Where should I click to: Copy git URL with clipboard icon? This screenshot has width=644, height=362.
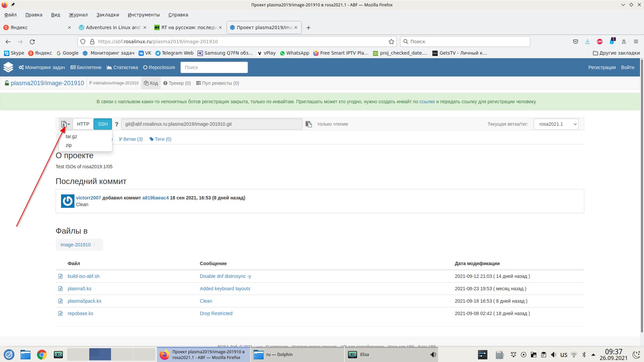[309, 124]
